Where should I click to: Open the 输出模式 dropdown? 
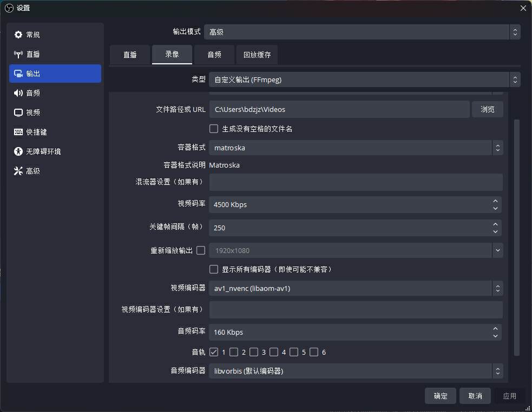[x=359, y=32]
